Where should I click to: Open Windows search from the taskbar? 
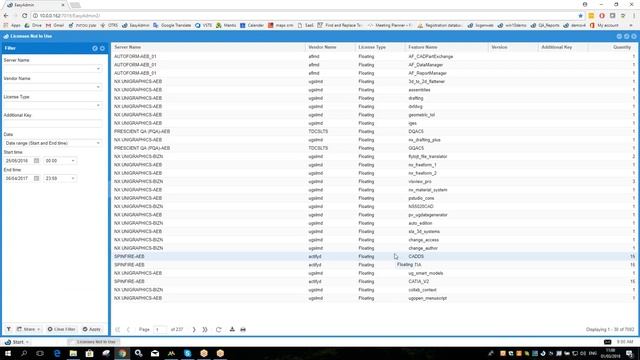coord(24,353)
